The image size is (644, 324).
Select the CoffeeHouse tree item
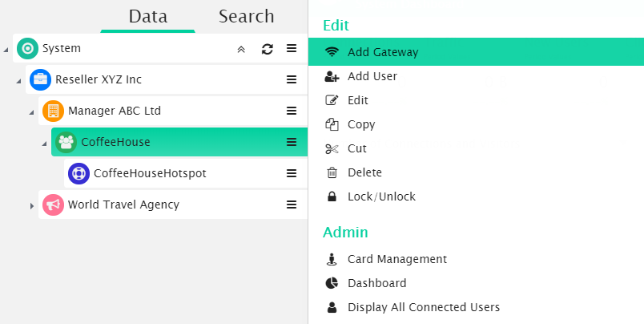tap(115, 142)
